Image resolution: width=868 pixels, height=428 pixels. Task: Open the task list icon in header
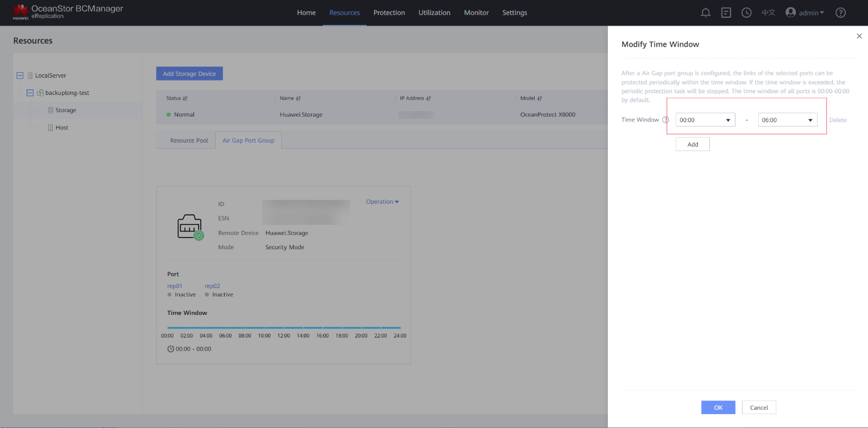click(x=726, y=13)
